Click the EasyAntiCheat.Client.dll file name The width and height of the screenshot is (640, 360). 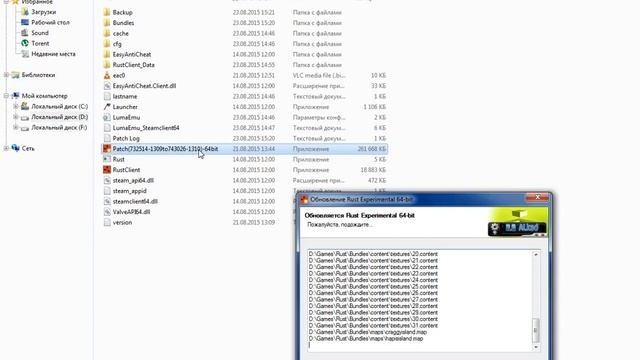(144, 86)
